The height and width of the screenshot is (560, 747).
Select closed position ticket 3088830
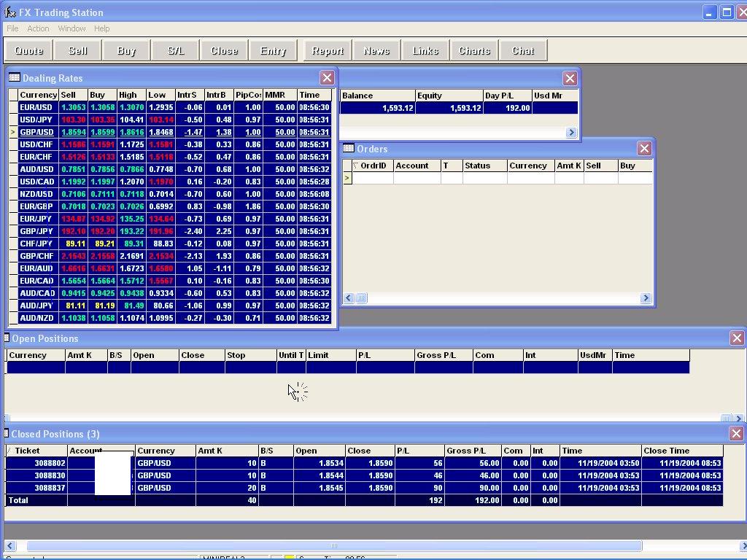click(x=364, y=475)
